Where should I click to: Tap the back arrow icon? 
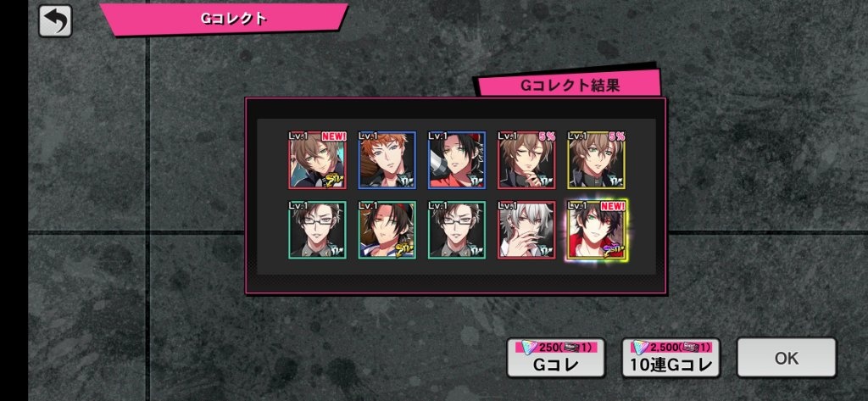[x=55, y=20]
